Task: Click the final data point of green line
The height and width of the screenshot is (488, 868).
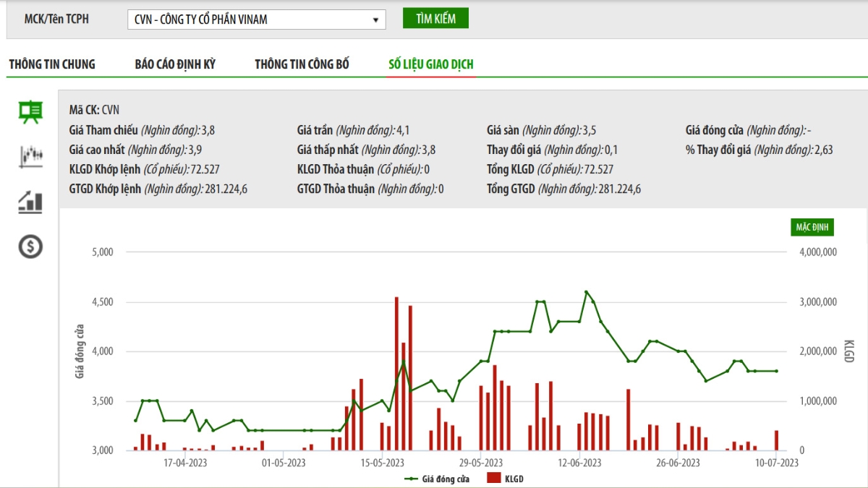Action: click(x=776, y=371)
